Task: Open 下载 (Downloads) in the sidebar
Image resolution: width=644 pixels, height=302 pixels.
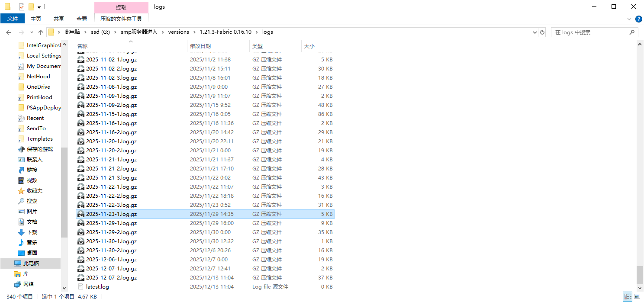Action: pyautogui.click(x=32, y=232)
